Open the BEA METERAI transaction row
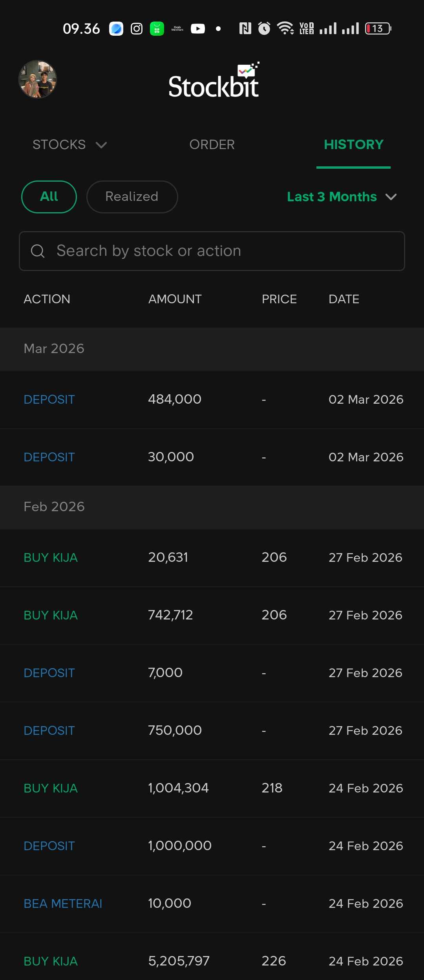This screenshot has height=980, width=424. coord(212,903)
